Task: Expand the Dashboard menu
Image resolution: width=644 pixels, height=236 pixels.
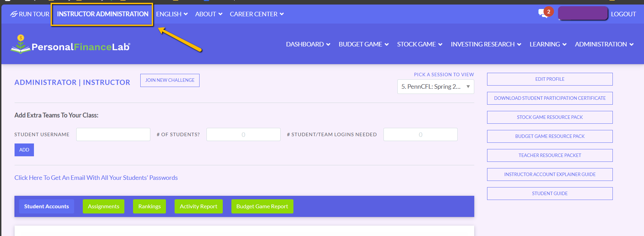Action: [x=308, y=44]
